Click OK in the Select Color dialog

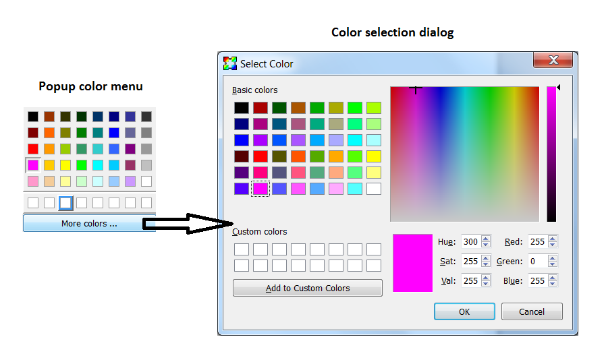464,311
